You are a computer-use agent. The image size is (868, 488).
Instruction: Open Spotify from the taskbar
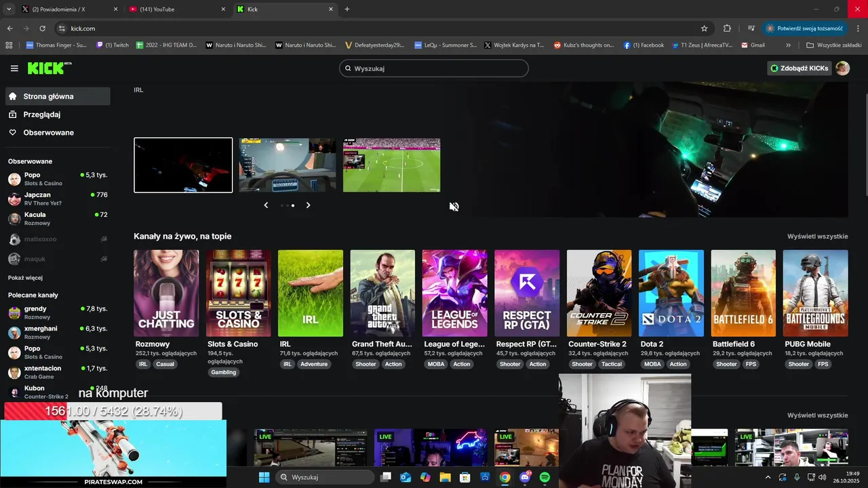point(545,477)
